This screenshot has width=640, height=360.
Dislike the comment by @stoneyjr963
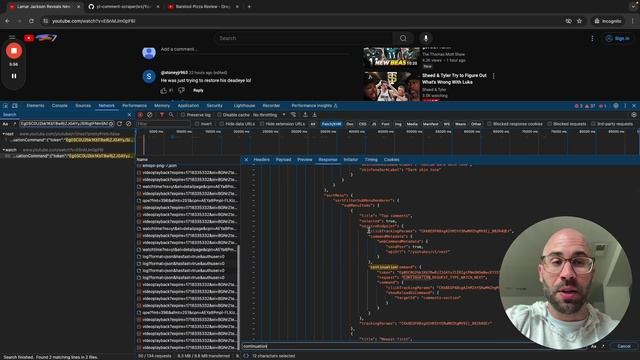click(x=181, y=91)
